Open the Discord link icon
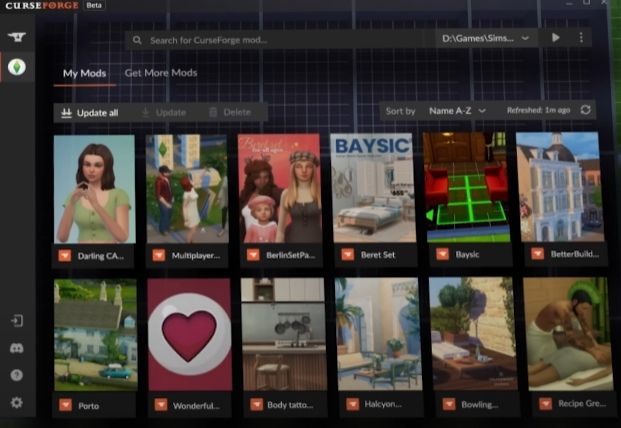 click(x=17, y=348)
